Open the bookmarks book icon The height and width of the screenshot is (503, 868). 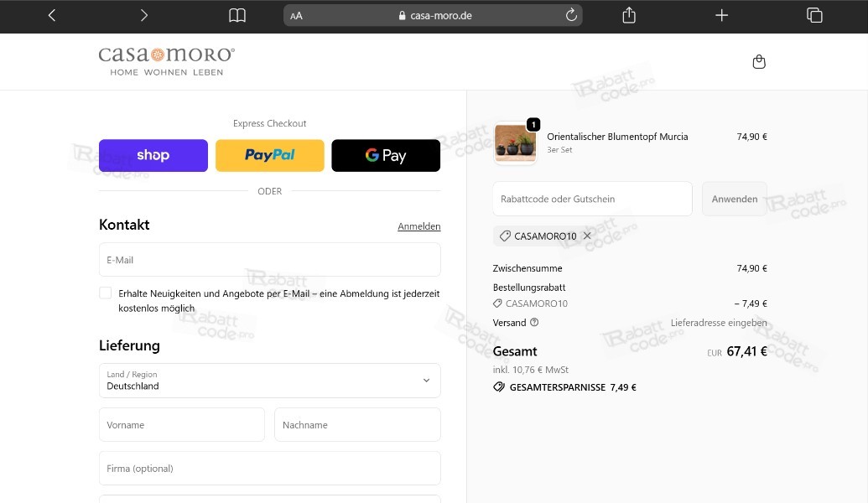(x=237, y=15)
